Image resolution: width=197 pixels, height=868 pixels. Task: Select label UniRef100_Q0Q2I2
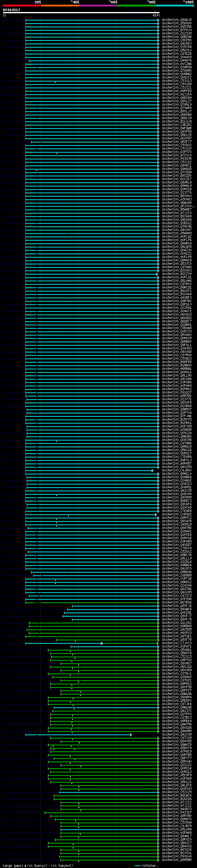click(176, 78)
